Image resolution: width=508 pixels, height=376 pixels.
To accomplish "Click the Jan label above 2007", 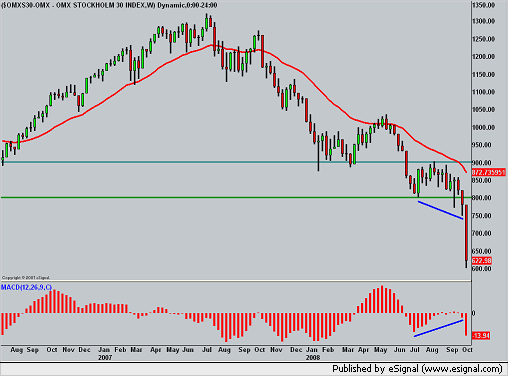I will [104, 350].
